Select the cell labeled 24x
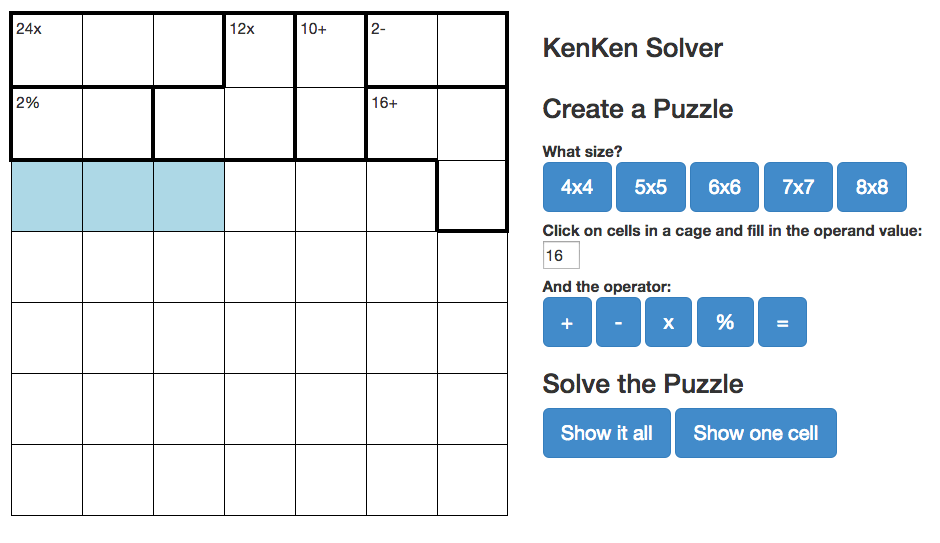This screenshot has width=940, height=543. coord(47,50)
